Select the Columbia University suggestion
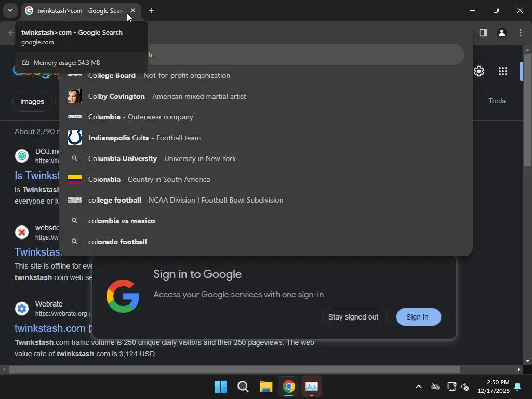 tap(265, 158)
